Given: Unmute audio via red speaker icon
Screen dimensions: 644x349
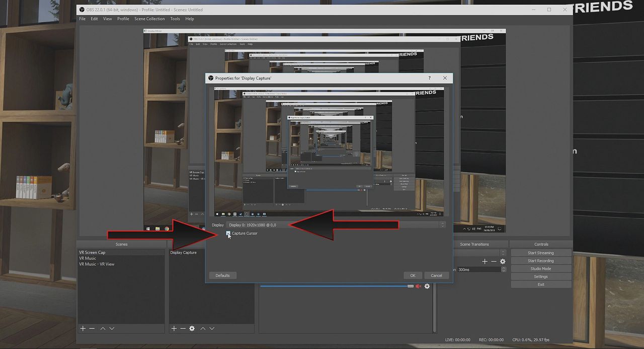Looking at the screenshot, I should (418, 286).
